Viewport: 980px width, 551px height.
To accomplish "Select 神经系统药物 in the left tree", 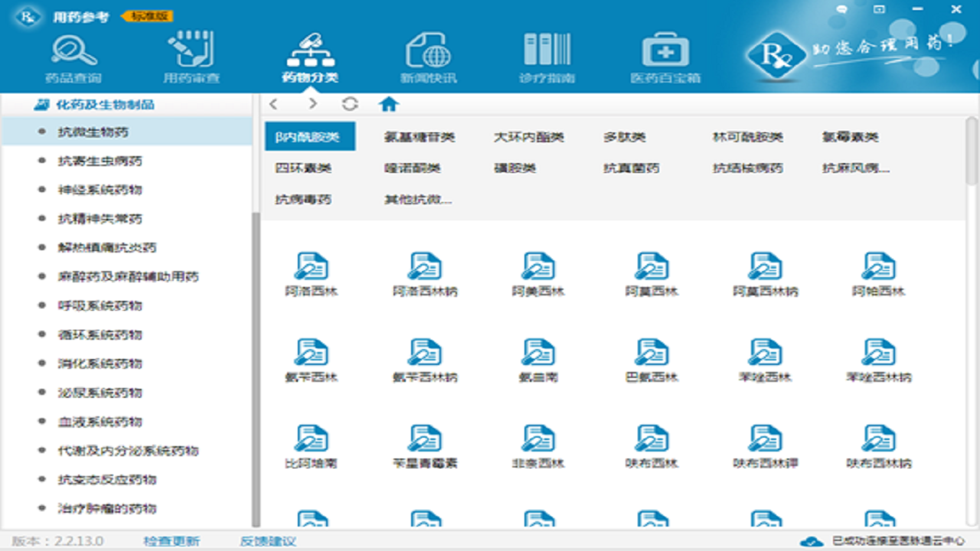I will point(100,190).
